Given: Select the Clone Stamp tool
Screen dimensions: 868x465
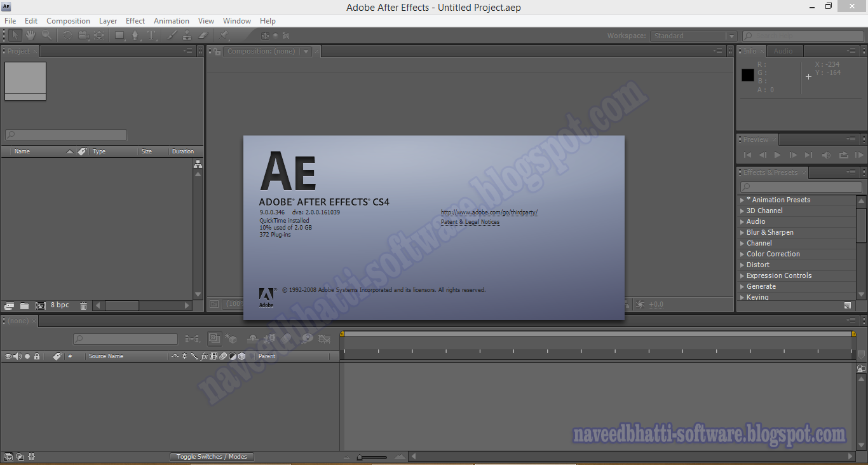Looking at the screenshot, I should [x=187, y=36].
